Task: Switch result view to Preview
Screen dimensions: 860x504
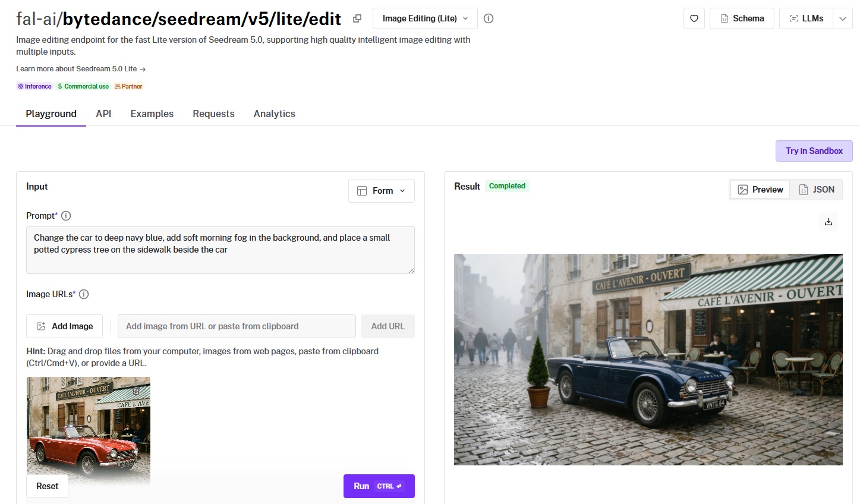Action: (760, 190)
